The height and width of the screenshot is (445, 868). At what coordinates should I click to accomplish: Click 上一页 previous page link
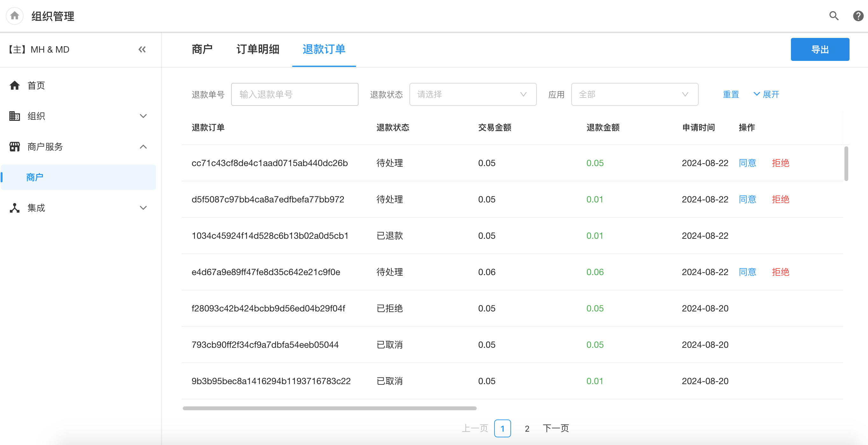click(475, 428)
